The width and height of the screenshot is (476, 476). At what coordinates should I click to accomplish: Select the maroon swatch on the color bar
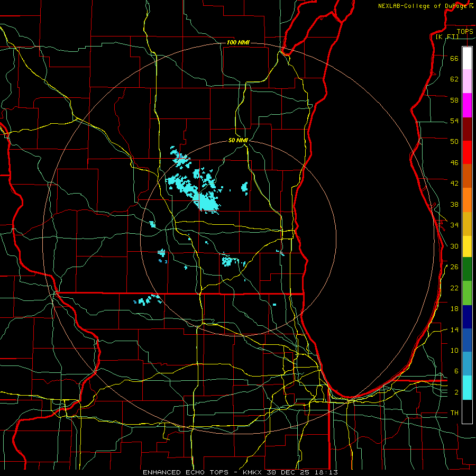click(467, 129)
